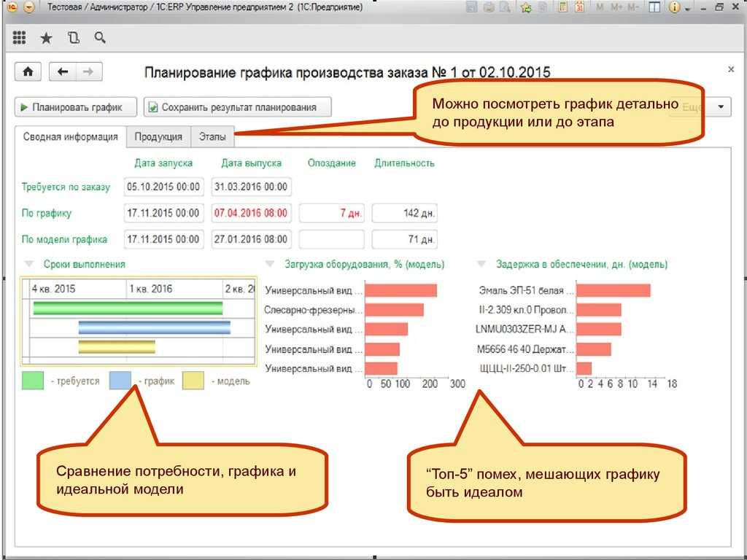Click По модели графика launch date field
This screenshot has height=560, width=747.
pos(164,239)
